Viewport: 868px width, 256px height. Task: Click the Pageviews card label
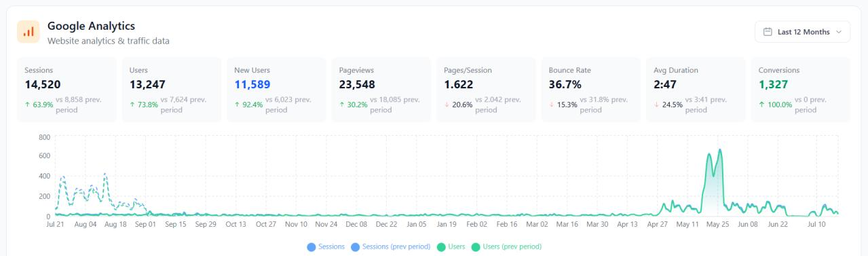(x=356, y=70)
